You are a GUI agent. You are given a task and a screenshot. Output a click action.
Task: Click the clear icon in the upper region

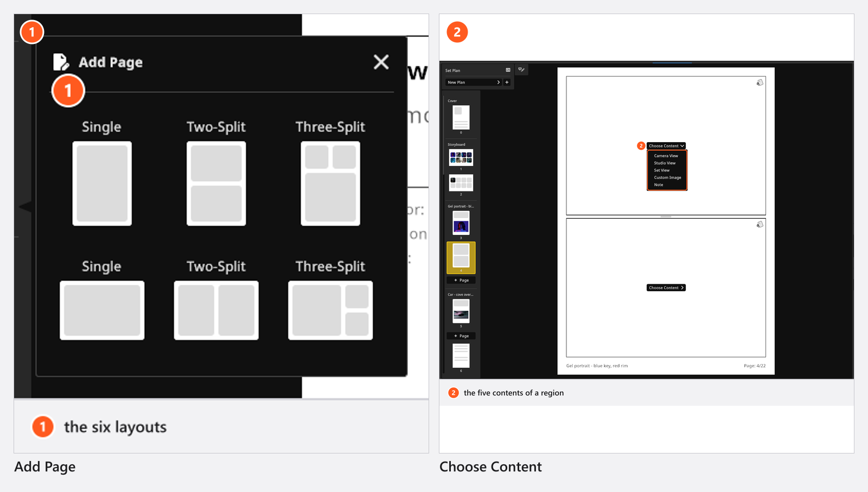click(x=760, y=82)
